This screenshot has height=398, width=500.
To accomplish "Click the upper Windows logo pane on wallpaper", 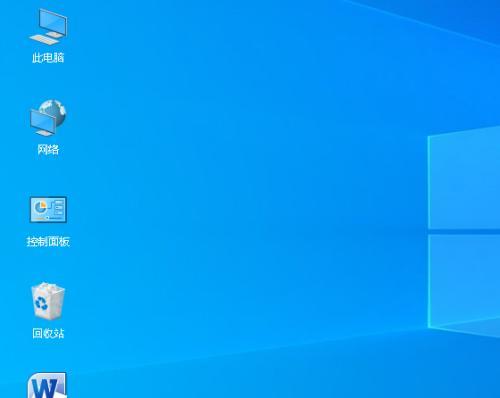I will [464, 178].
